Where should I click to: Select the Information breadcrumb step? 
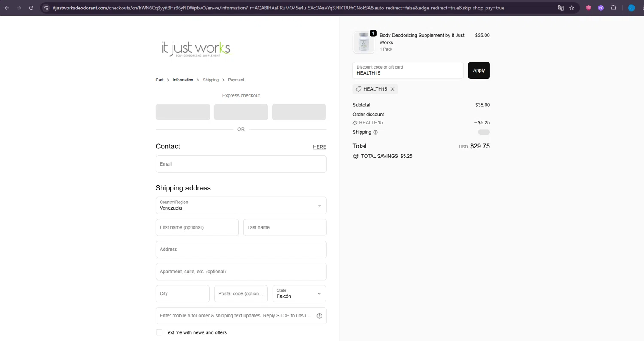tap(183, 80)
